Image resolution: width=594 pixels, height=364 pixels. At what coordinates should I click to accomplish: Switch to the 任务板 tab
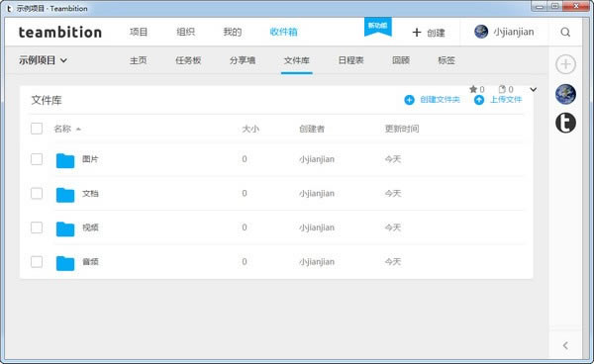188,60
